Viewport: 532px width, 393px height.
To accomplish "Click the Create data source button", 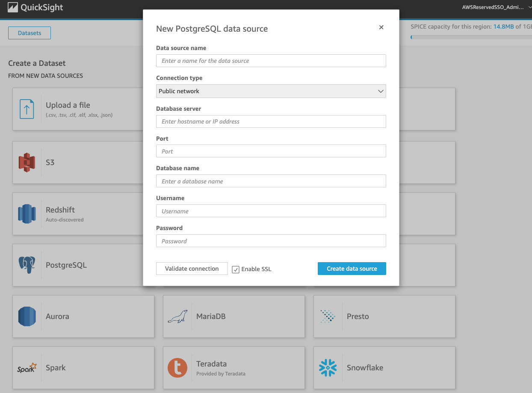I will coord(352,269).
